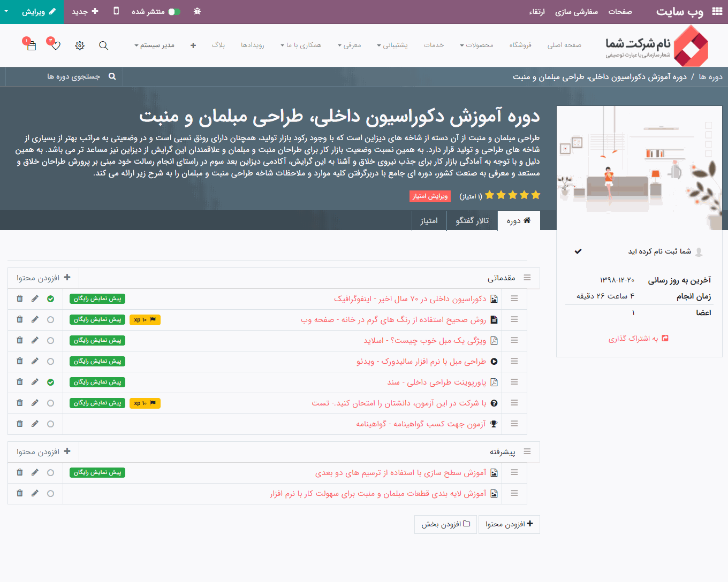Mark صفحه وب lesson as completed
728x582 pixels.
point(50,319)
